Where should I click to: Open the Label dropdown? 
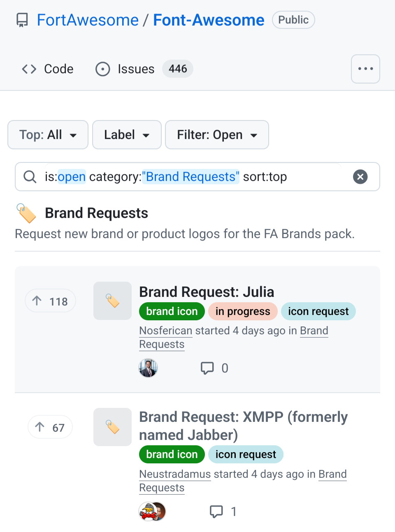click(127, 135)
